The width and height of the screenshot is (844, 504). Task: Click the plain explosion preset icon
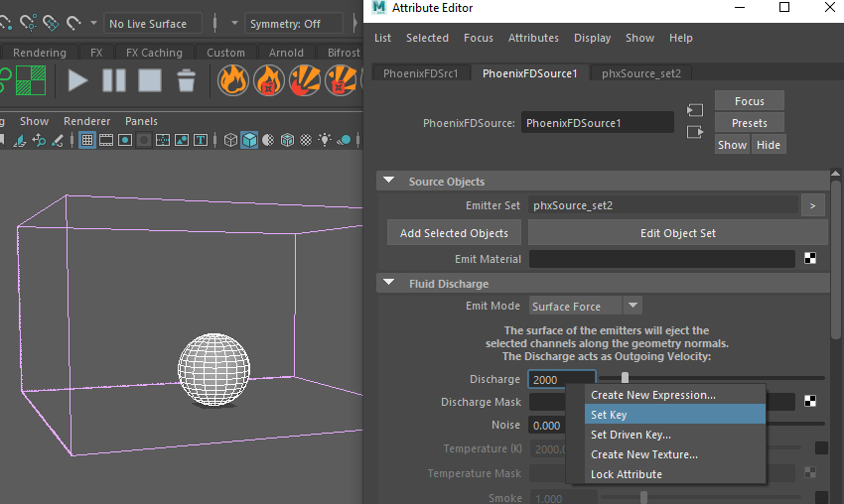(305, 80)
